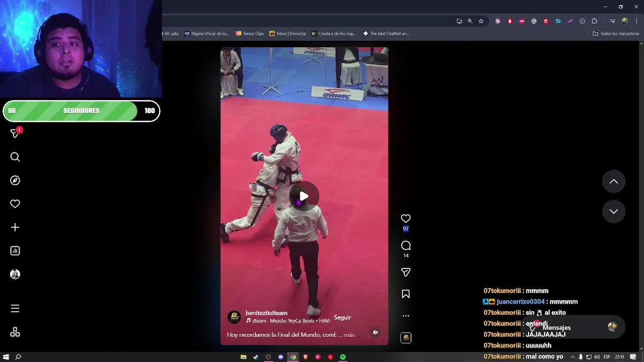Open the reel's three-dot options
The height and width of the screenshot is (362, 644).
[406, 316]
